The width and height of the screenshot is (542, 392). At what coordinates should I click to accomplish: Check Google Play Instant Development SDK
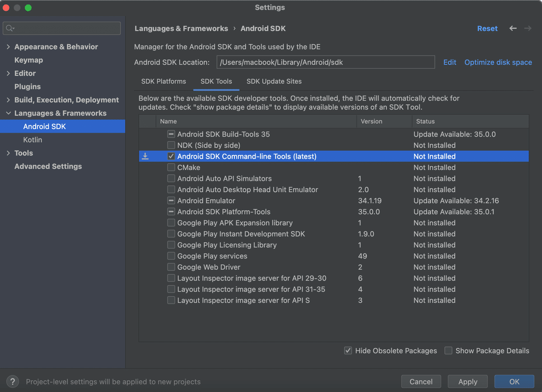tap(171, 234)
